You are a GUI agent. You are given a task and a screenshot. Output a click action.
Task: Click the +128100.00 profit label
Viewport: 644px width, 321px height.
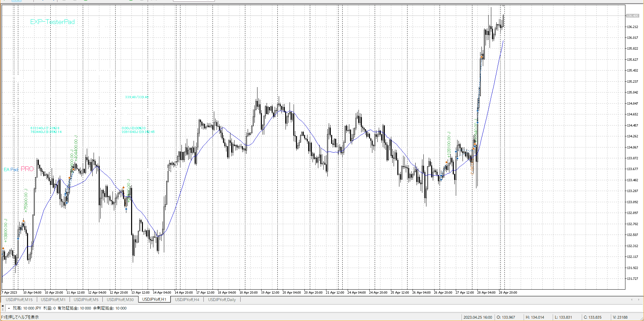pyautogui.click(x=449, y=144)
